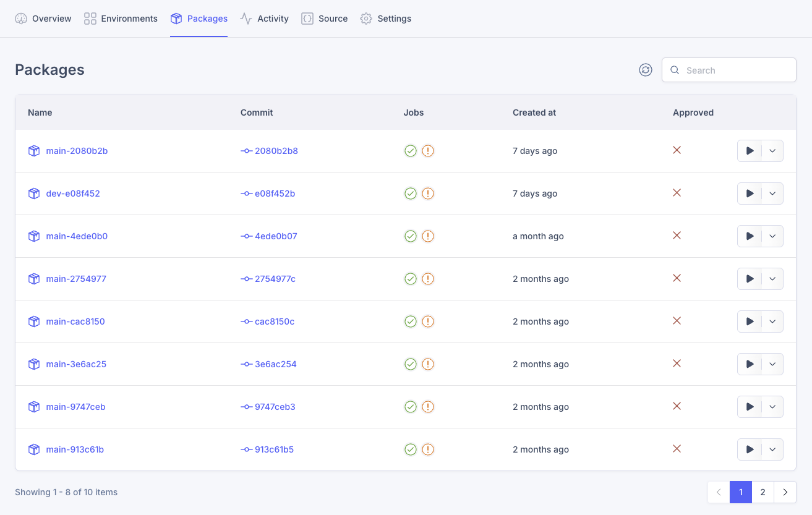Open the action dropdown for main-cac8150

[x=772, y=321]
